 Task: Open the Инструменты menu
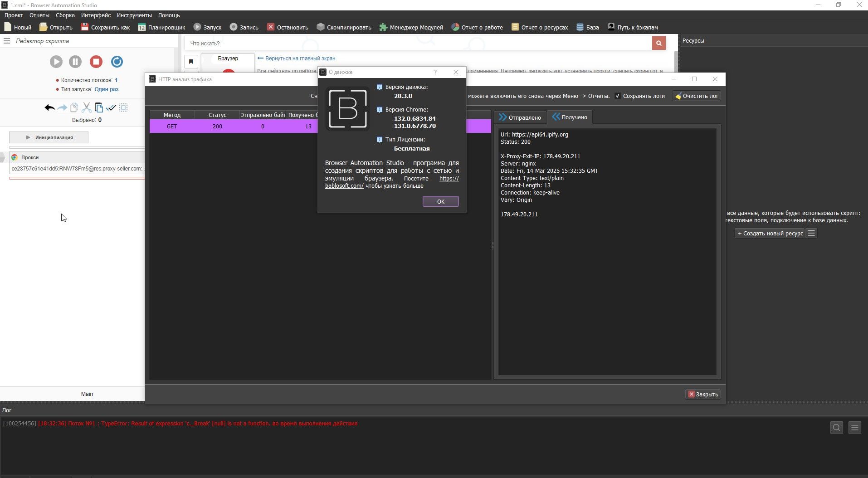pos(134,15)
